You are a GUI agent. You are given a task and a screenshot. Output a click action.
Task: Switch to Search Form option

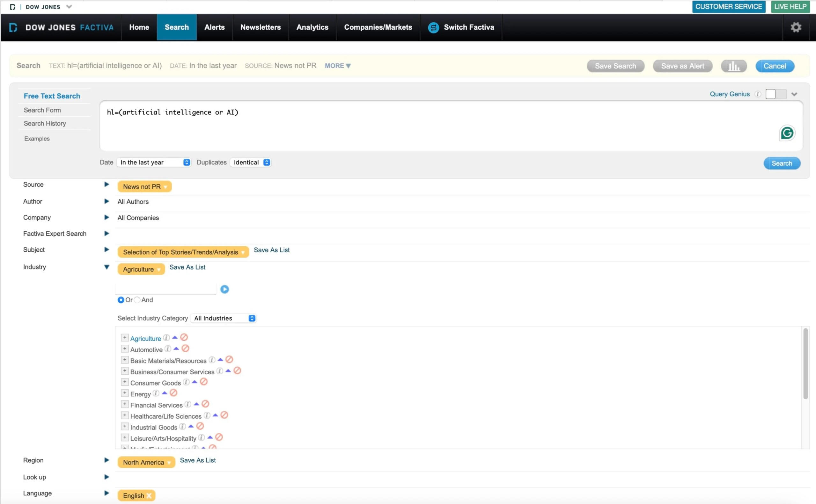[x=42, y=110]
